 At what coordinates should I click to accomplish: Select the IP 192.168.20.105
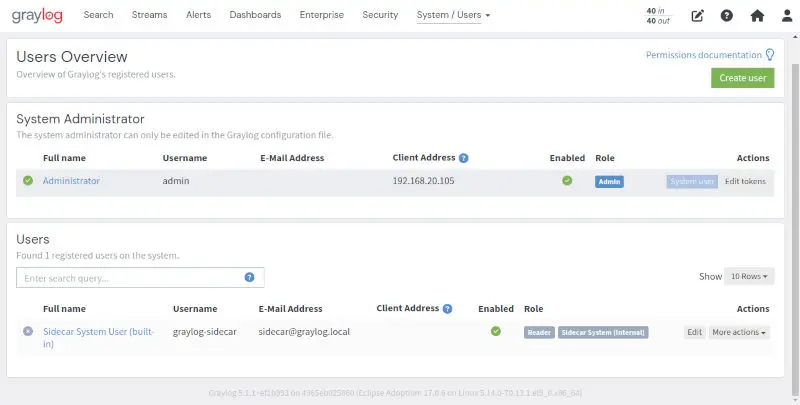pyautogui.click(x=423, y=181)
